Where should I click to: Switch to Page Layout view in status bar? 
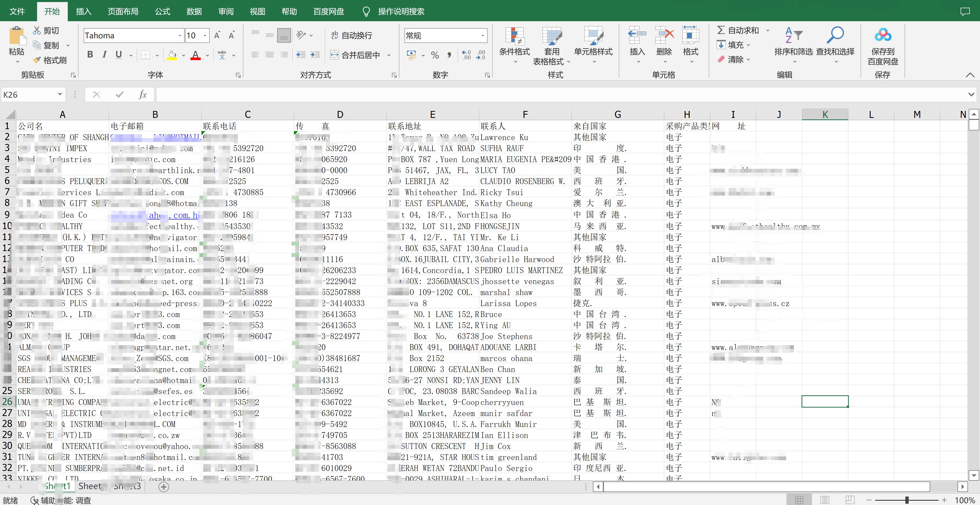(825, 500)
